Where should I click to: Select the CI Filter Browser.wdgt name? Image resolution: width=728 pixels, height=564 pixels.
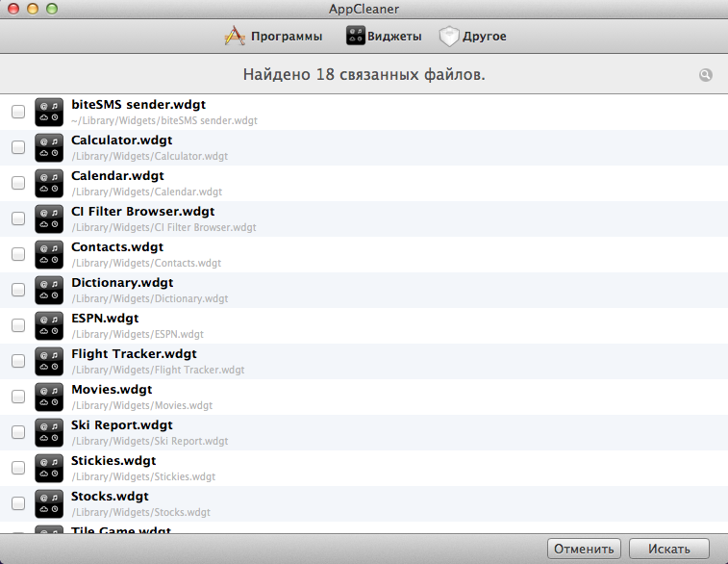coord(143,212)
